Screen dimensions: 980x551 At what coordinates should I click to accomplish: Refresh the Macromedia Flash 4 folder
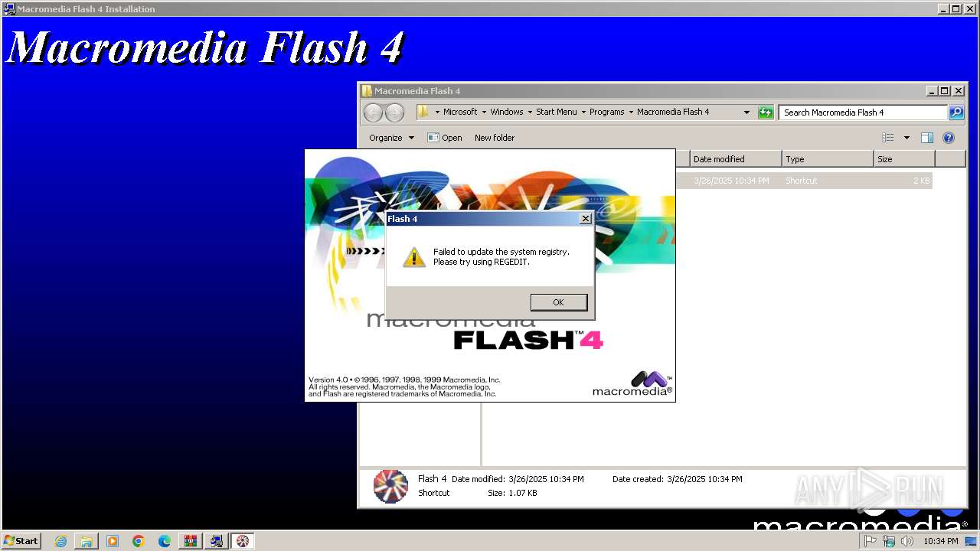pyautogui.click(x=766, y=112)
